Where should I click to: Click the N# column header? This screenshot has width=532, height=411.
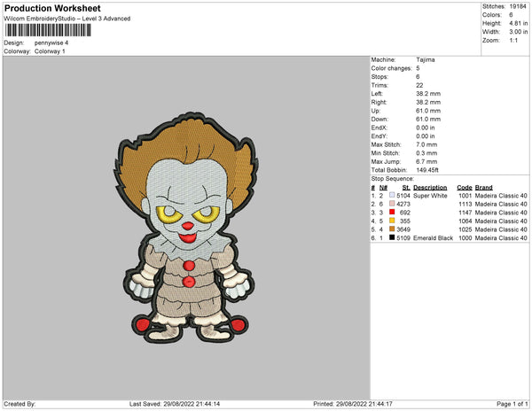coord(383,188)
